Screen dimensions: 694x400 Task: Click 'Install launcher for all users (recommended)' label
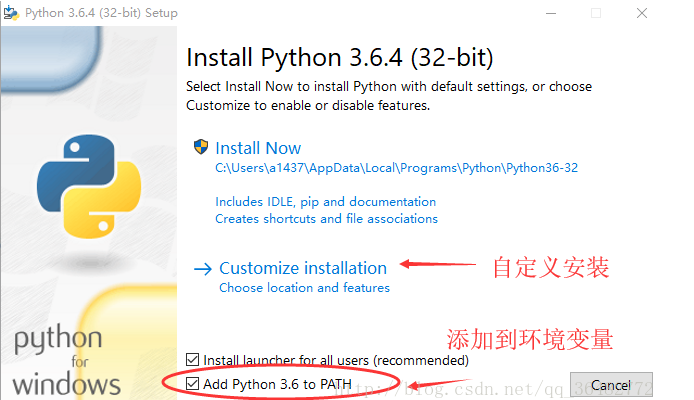[x=336, y=360]
